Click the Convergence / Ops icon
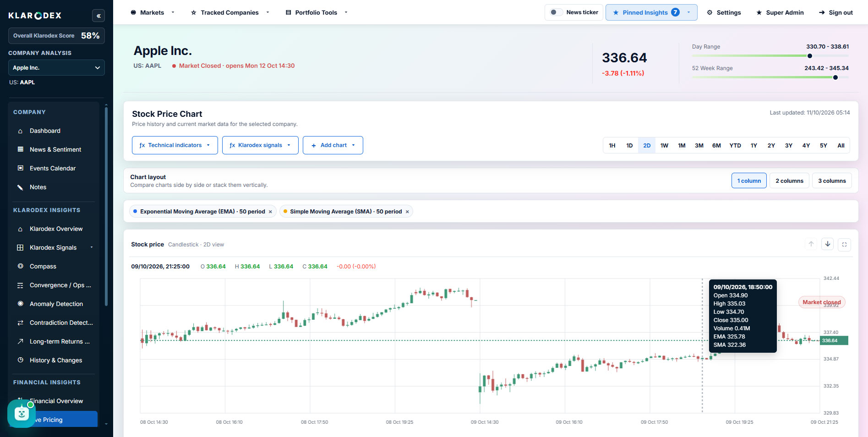Image resolution: width=868 pixels, height=437 pixels. coord(20,285)
